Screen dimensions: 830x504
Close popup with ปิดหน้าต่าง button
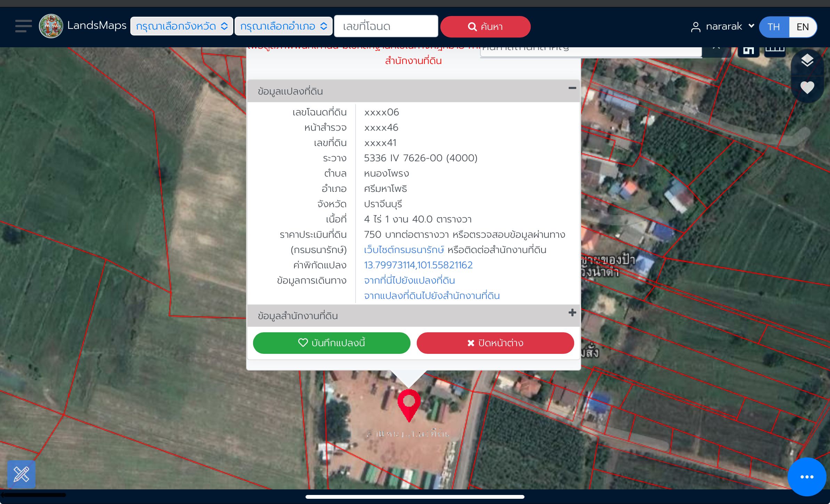tap(495, 343)
